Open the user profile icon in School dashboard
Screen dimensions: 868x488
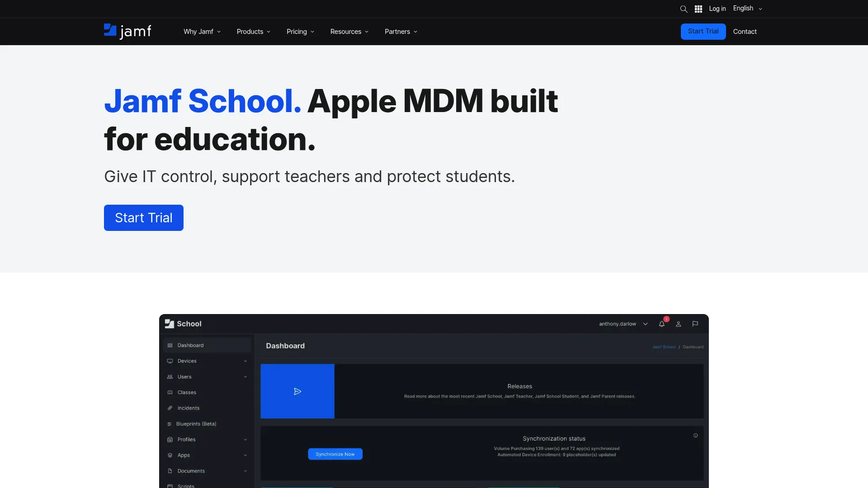[x=679, y=324]
